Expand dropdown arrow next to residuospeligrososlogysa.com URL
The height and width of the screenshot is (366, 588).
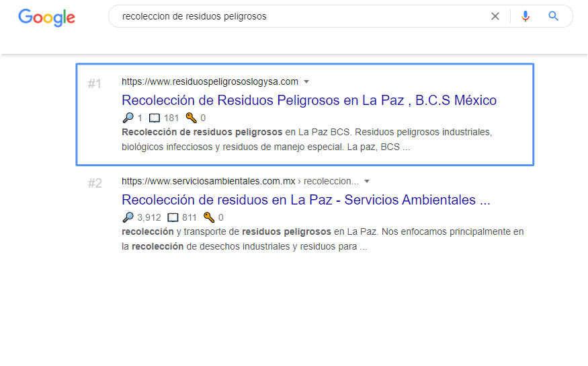(306, 82)
